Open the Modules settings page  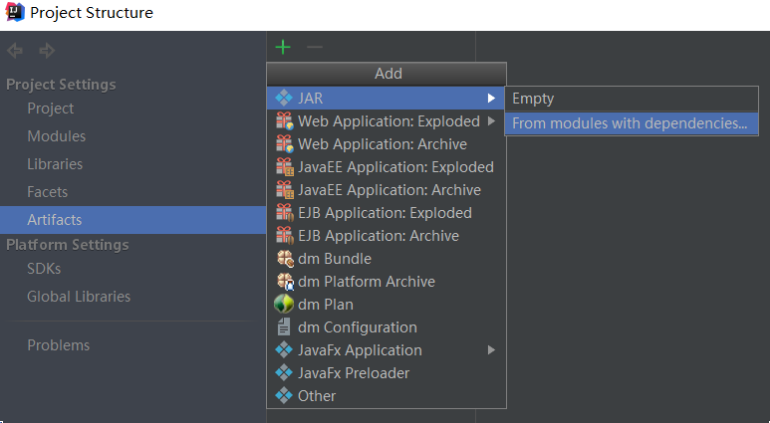coord(56,136)
